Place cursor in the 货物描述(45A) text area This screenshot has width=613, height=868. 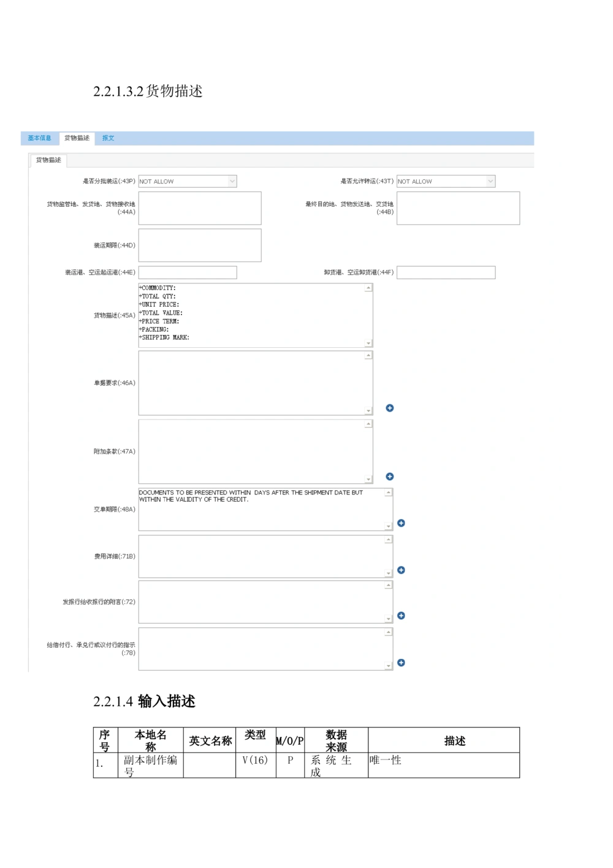[x=251, y=314]
